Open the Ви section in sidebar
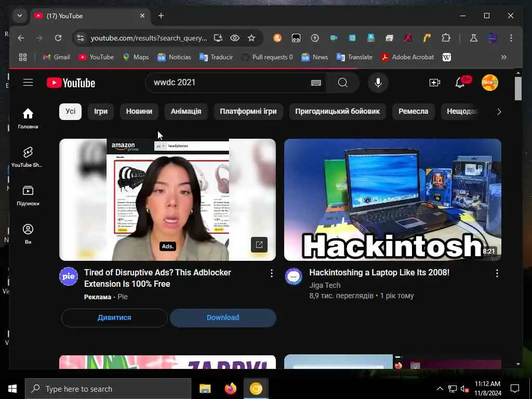The width and height of the screenshot is (532, 399). coord(28,234)
